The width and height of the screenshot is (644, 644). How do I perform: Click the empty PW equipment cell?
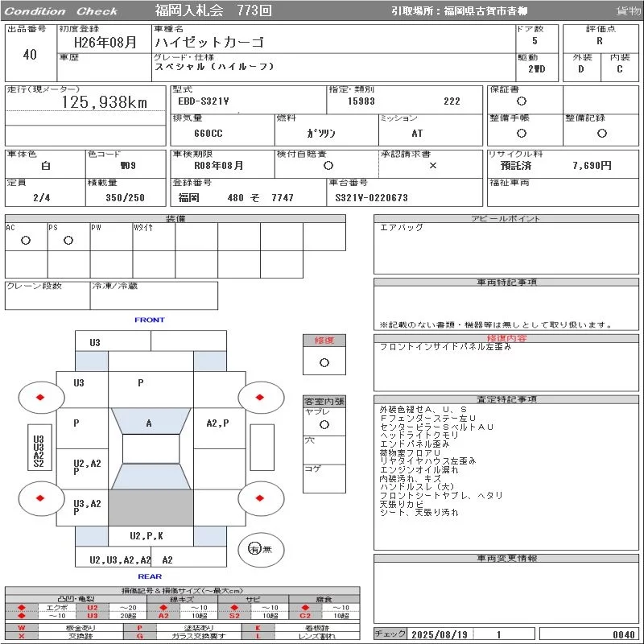tap(111, 237)
